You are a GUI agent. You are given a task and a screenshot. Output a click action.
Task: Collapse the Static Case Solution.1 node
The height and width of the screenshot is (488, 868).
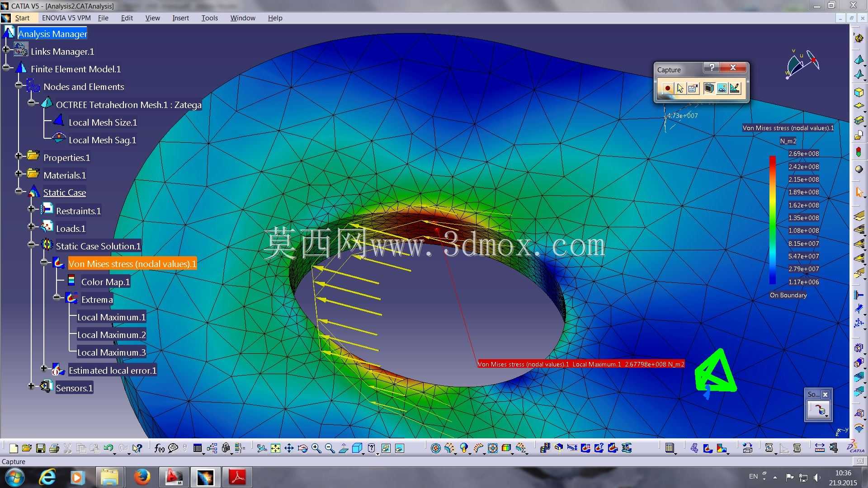[31, 244]
